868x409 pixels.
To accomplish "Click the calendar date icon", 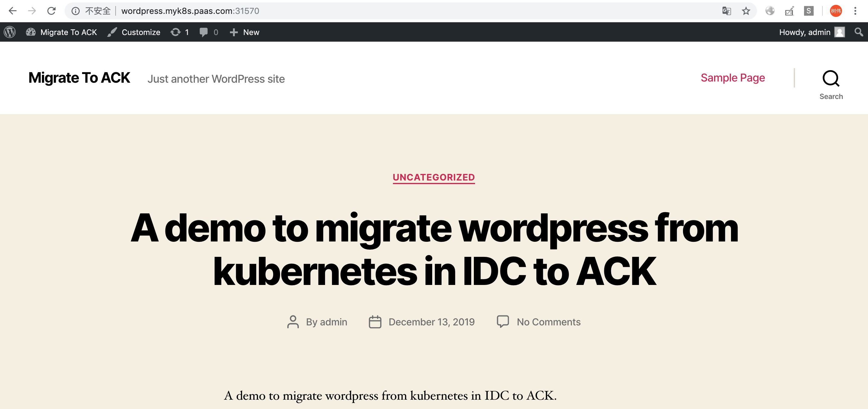I will [x=375, y=322].
